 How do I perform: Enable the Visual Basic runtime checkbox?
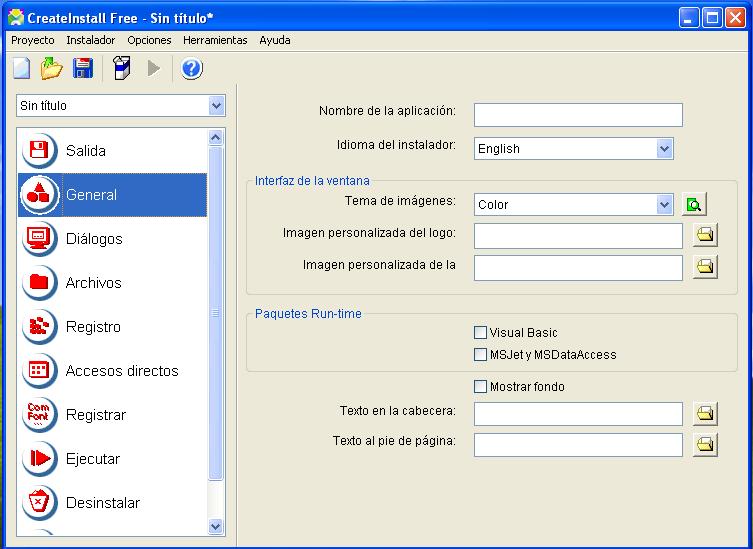(x=480, y=332)
